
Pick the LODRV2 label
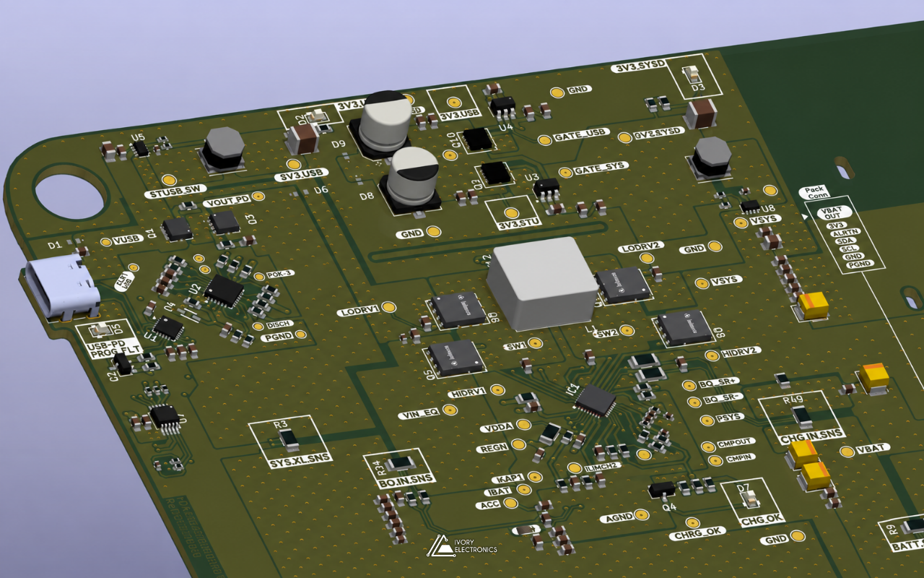(641, 247)
